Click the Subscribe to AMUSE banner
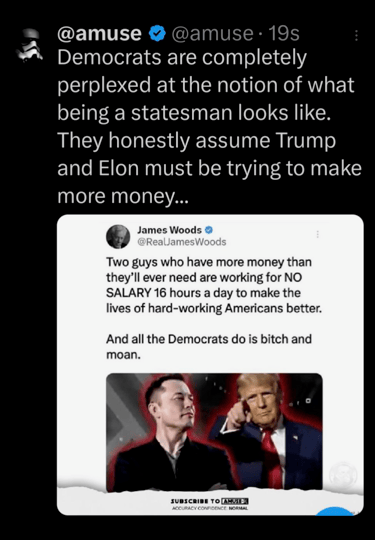 (x=210, y=501)
